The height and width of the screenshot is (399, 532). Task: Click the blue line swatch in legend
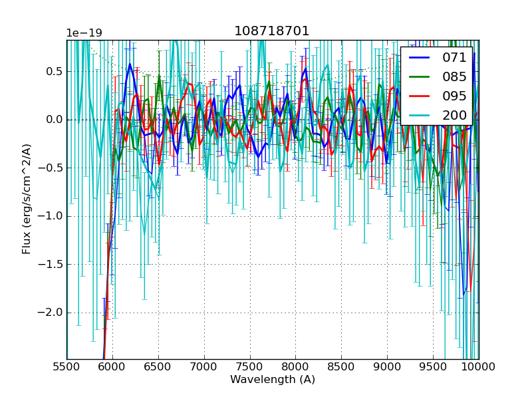pyautogui.click(x=421, y=58)
